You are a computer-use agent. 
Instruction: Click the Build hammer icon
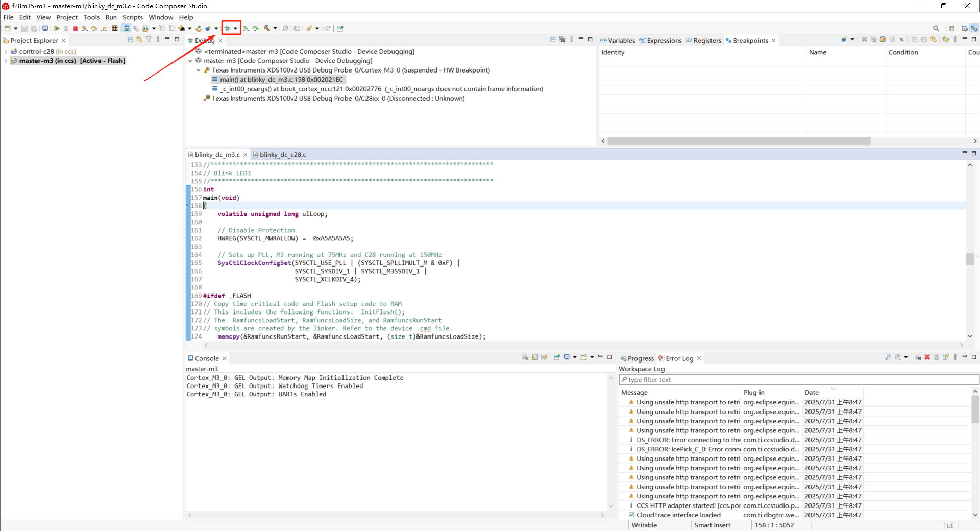pos(266,29)
